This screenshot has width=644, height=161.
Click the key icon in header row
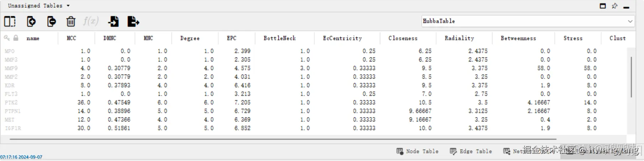(x=7, y=38)
